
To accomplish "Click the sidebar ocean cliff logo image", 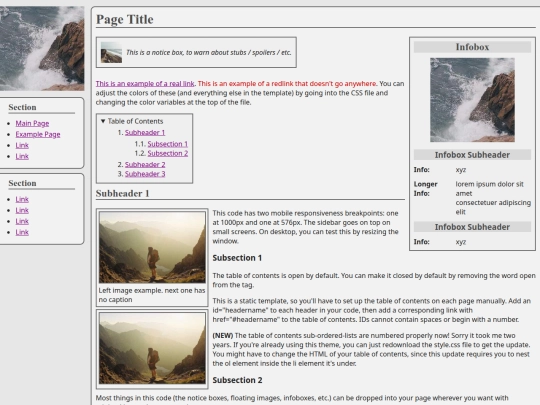I will 42,49.
